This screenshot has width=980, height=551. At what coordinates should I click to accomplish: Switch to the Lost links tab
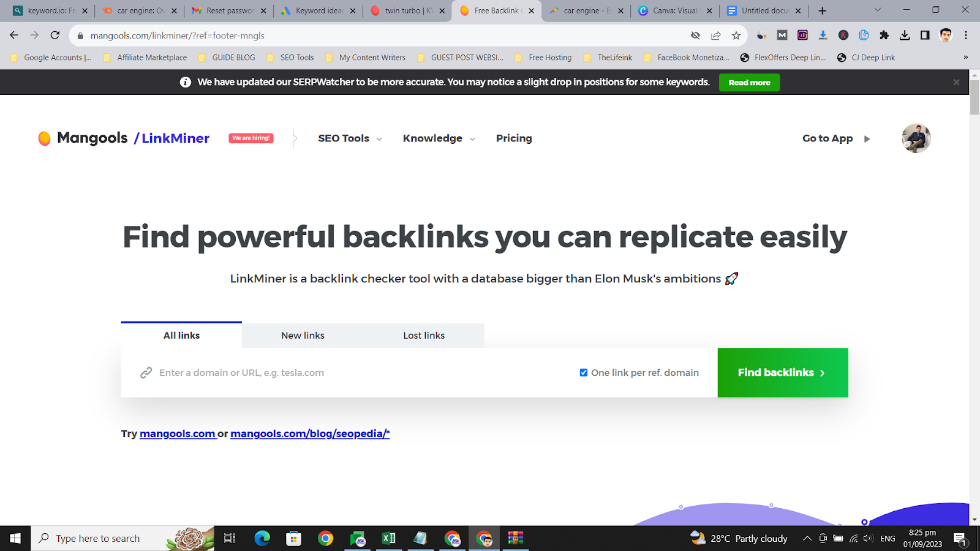click(424, 335)
